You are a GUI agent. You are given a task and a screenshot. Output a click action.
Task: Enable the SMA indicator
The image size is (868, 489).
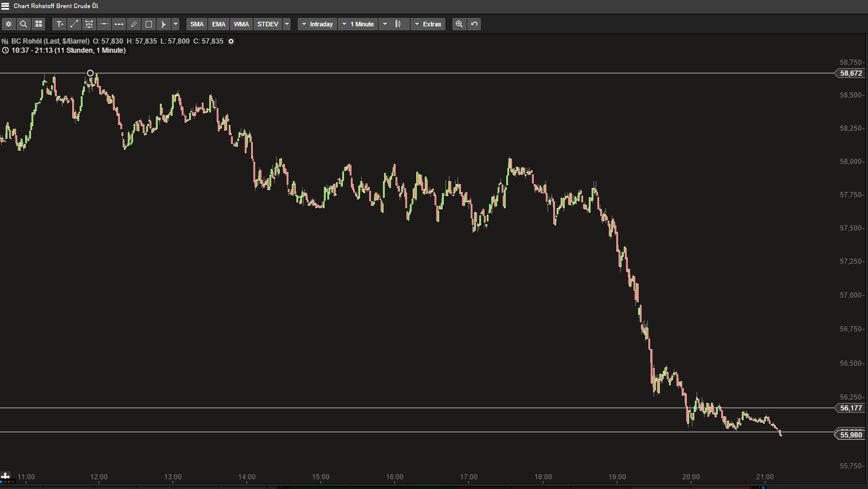pos(197,24)
